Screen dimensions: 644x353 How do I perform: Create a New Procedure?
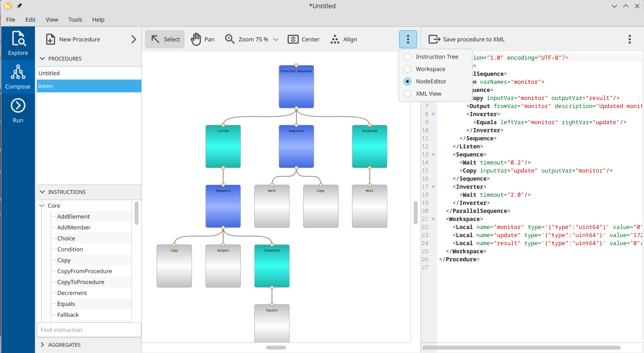[73, 39]
